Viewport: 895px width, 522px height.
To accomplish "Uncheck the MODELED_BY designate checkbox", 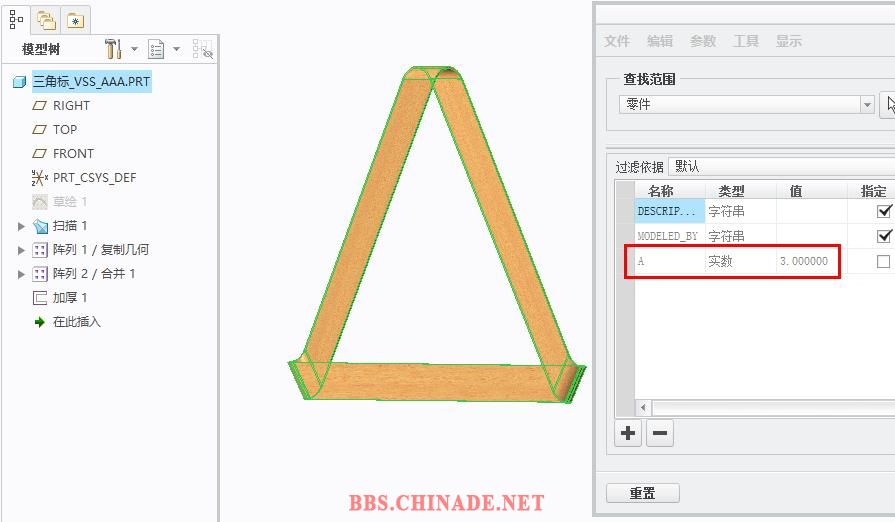I will click(884, 236).
